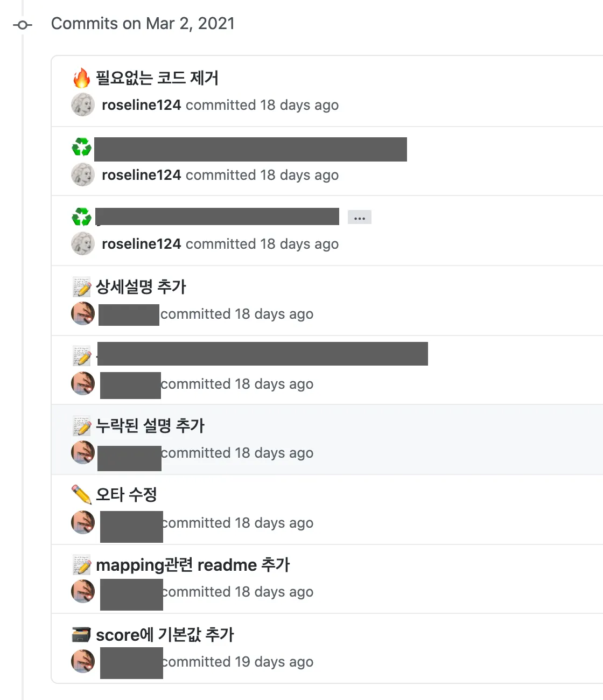Click the memo emoji beside '상세설명 추가'

(x=82, y=287)
